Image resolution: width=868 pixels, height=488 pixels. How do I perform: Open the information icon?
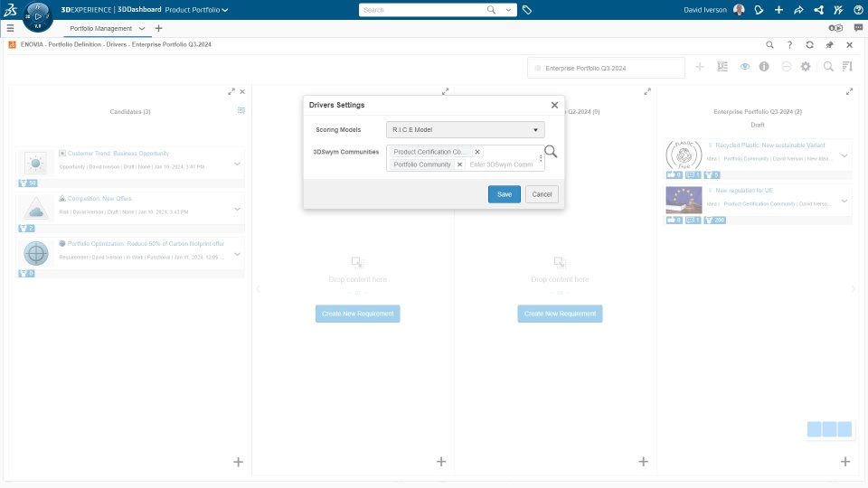click(764, 66)
